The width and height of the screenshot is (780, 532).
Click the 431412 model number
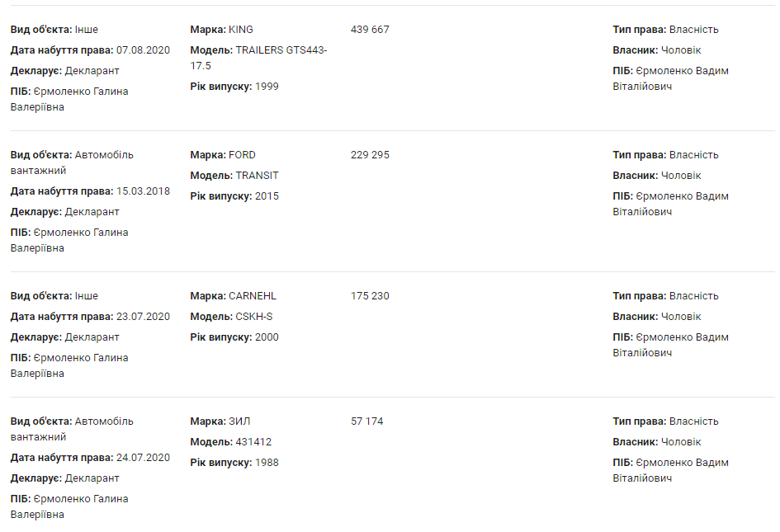(x=253, y=442)
